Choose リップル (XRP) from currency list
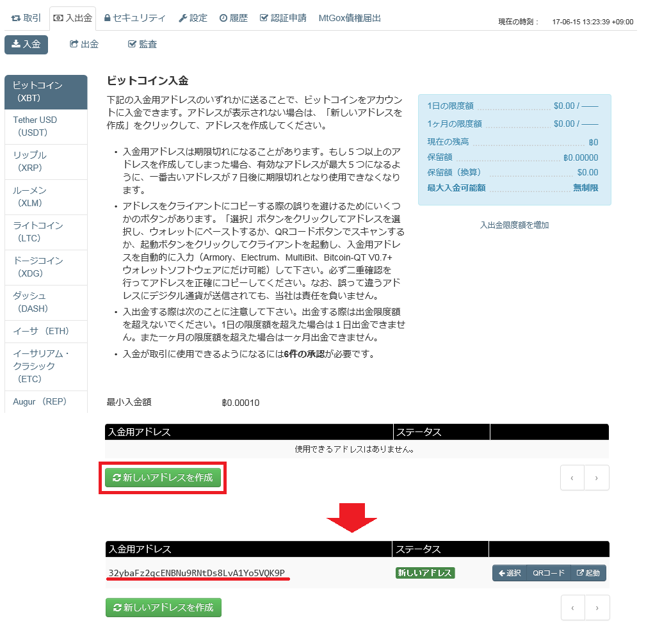The height and width of the screenshot is (644, 646). click(x=45, y=161)
